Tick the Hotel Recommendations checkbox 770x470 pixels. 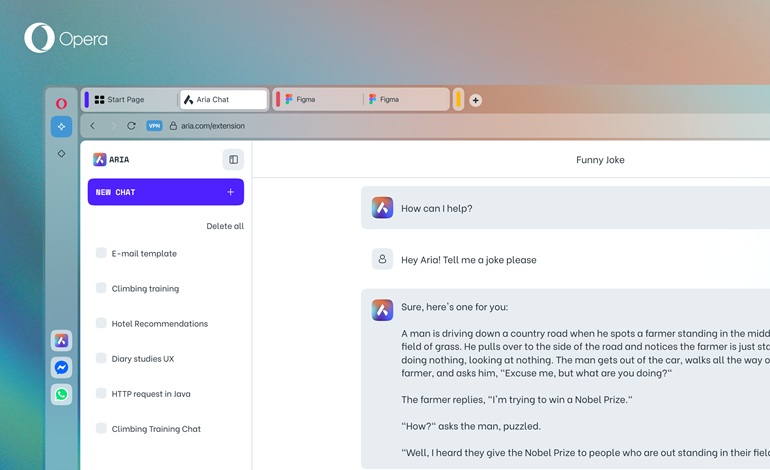pos(101,323)
